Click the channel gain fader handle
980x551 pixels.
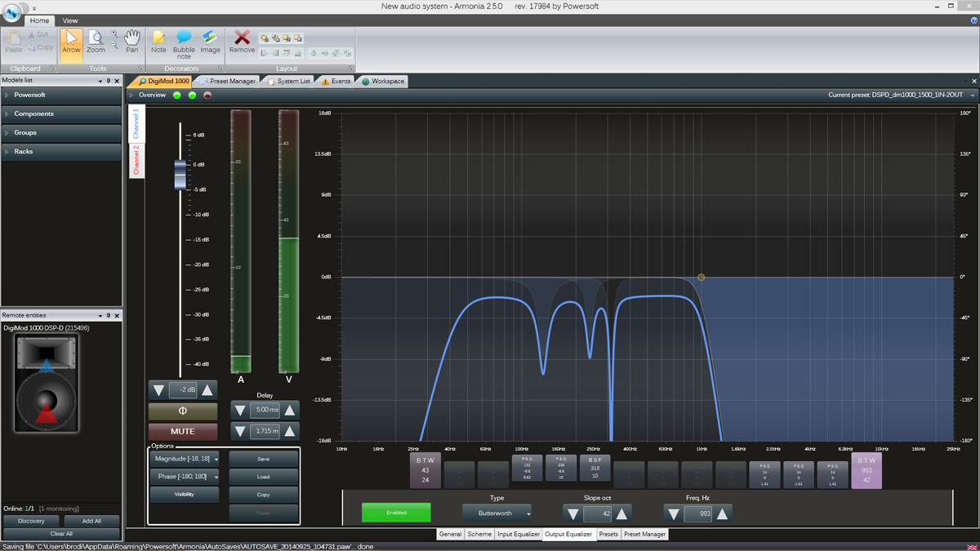(180, 175)
